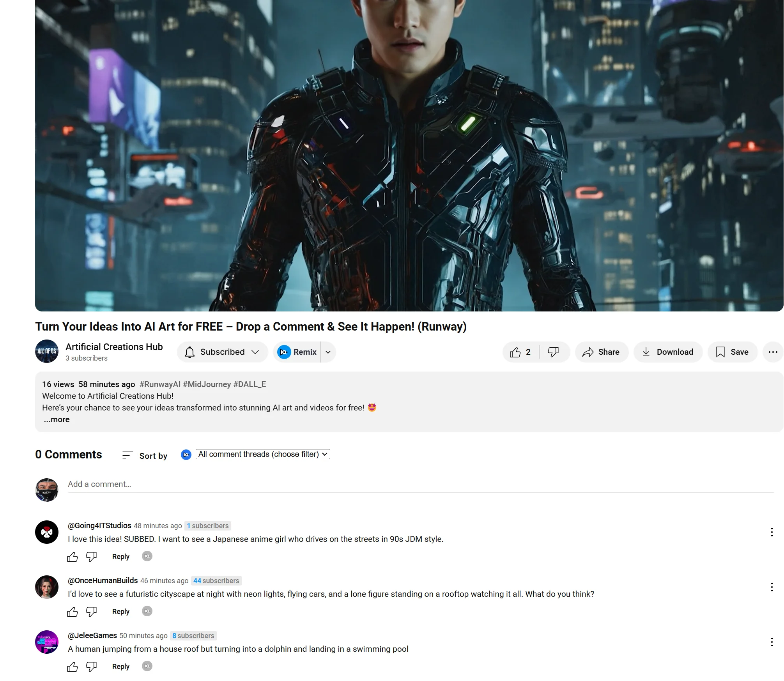Image resolution: width=784 pixels, height=681 pixels.
Task: Click the thumbs up like icon
Action: (x=517, y=351)
